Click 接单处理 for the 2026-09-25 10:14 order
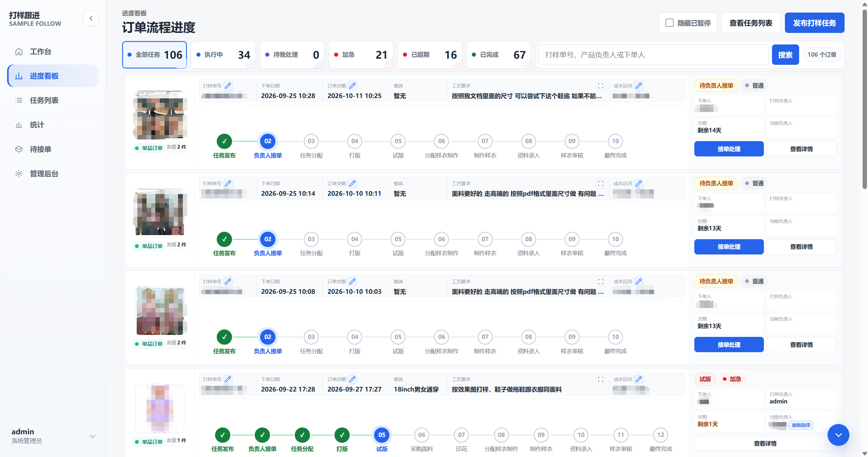 pos(729,247)
